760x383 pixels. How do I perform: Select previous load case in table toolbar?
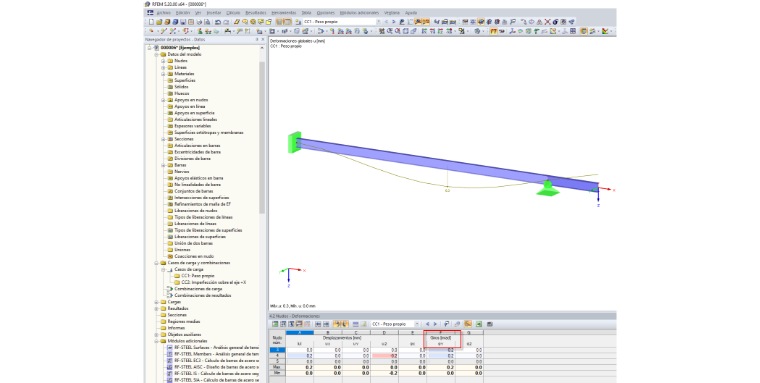tap(428, 324)
